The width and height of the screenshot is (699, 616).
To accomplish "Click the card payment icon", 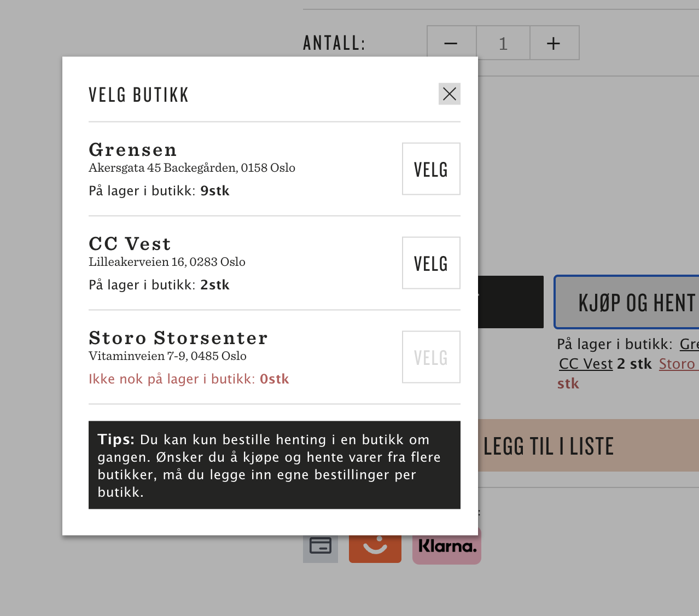I will point(321,547).
